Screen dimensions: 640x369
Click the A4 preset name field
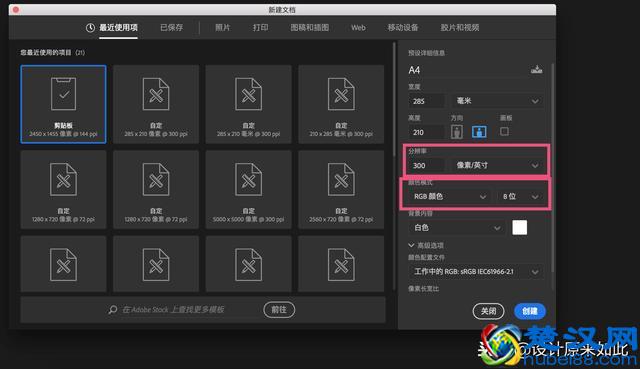pos(467,70)
